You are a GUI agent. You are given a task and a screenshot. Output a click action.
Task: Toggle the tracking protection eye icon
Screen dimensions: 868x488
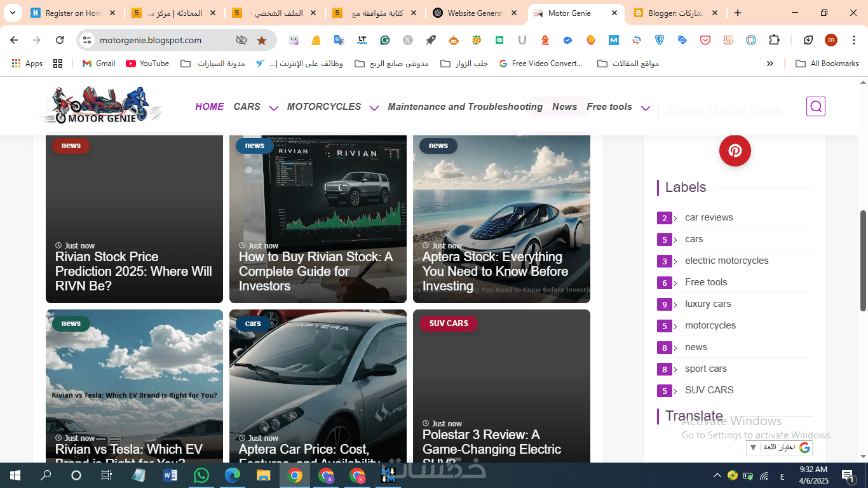tap(241, 40)
